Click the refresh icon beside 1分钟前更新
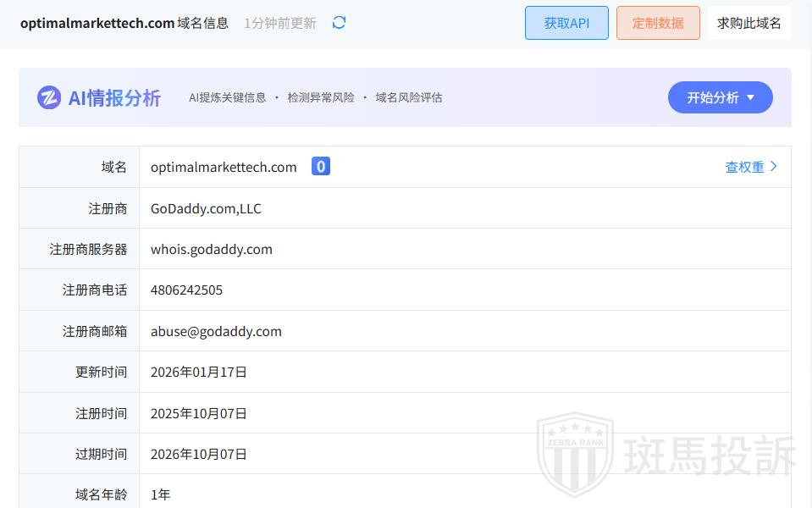Image resolution: width=812 pixels, height=508 pixels. pyautogui.click(x=339, y=23)
